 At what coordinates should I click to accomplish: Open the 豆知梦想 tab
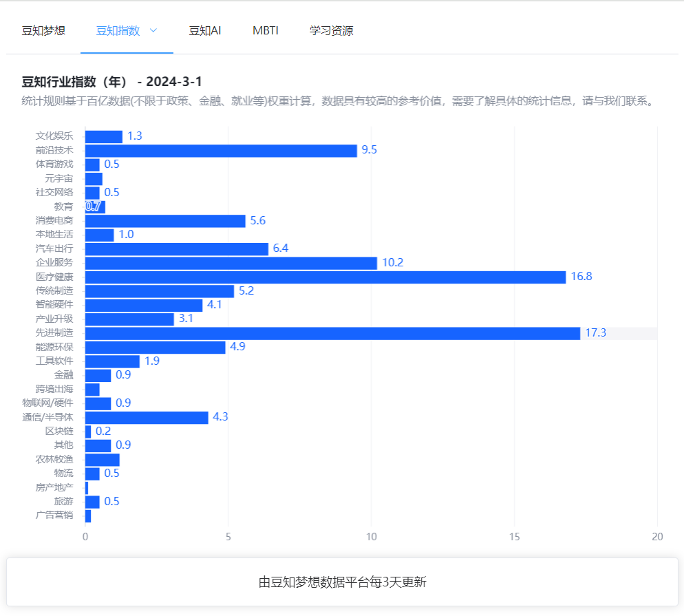click(x=43, y=30)
